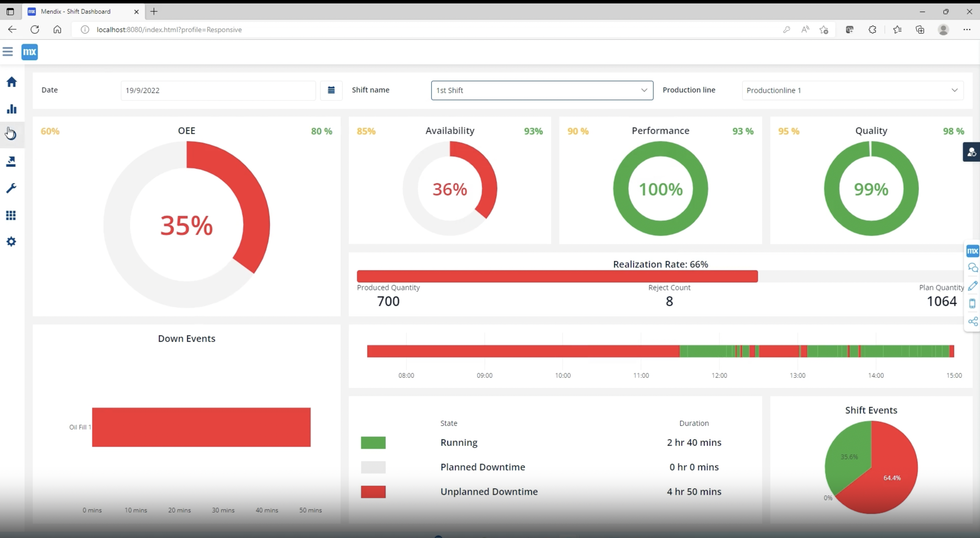The image size is (980, 538).
Task: Open the gear settings sidebar icon
Action: (11, 241)
